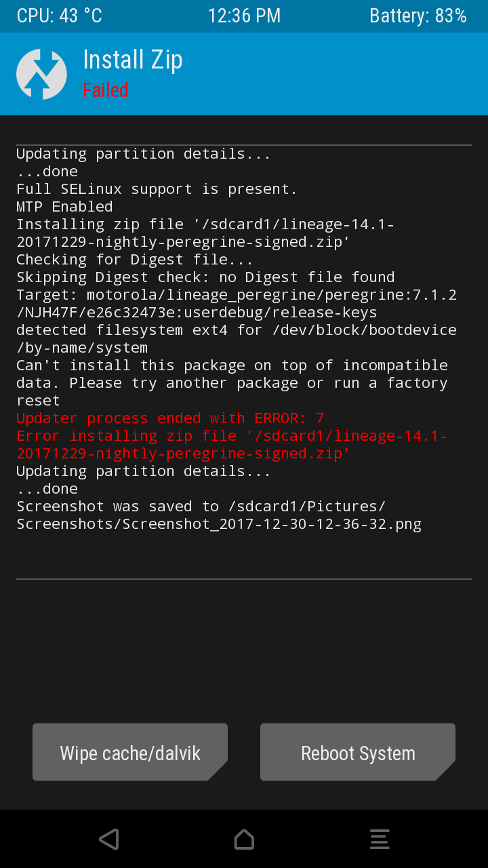The image size is (488, 868).
Task: Click the 'Skipping Digest check' log line
Action: click(205, 277)
